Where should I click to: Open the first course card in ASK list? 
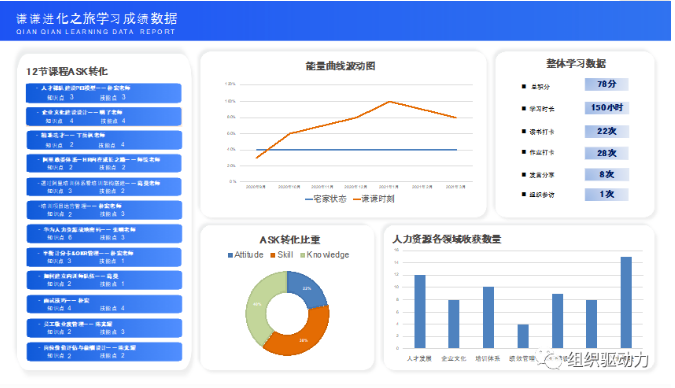(x=104, y=93)
